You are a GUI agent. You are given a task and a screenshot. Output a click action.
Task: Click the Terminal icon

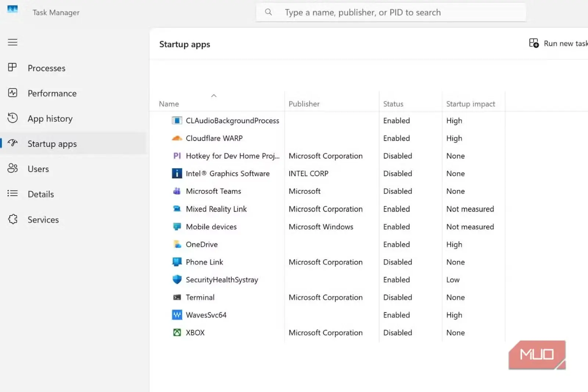pos(177,297)
